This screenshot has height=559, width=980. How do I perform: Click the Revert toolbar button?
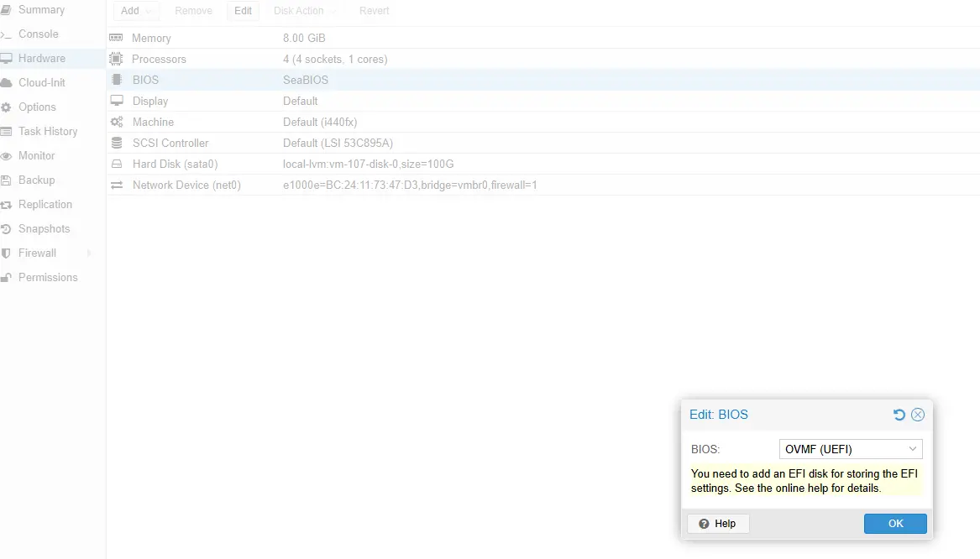[374, 11]
